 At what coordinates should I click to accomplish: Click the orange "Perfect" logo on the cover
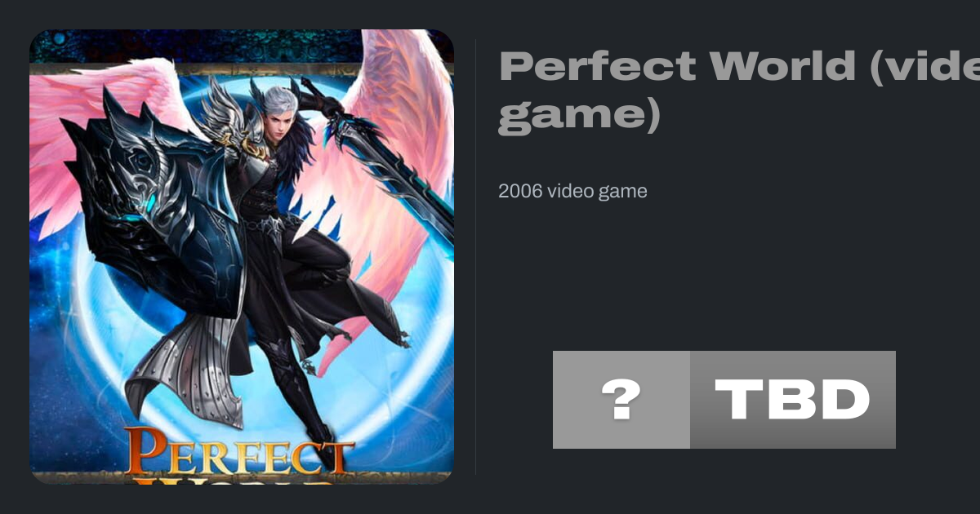[x=240, y=453]
